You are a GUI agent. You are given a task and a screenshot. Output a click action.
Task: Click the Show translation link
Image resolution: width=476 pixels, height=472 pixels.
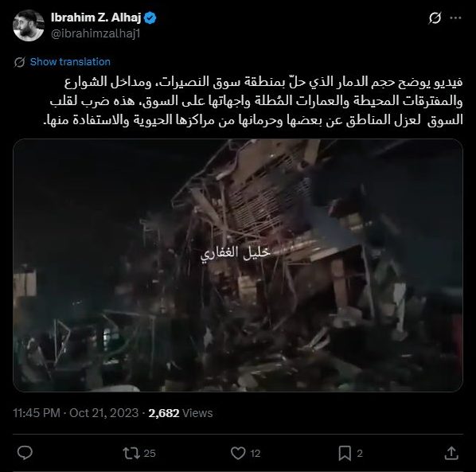(x=70, y=62)
